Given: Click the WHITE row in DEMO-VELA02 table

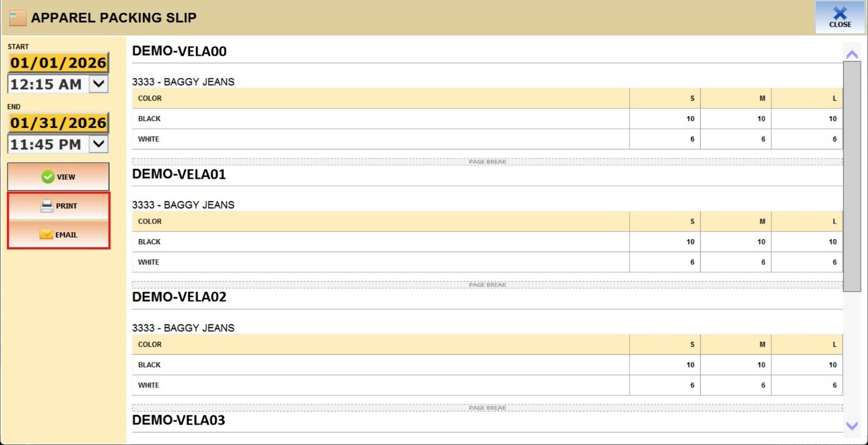Looking at the screenshot, I should (149, 385).
